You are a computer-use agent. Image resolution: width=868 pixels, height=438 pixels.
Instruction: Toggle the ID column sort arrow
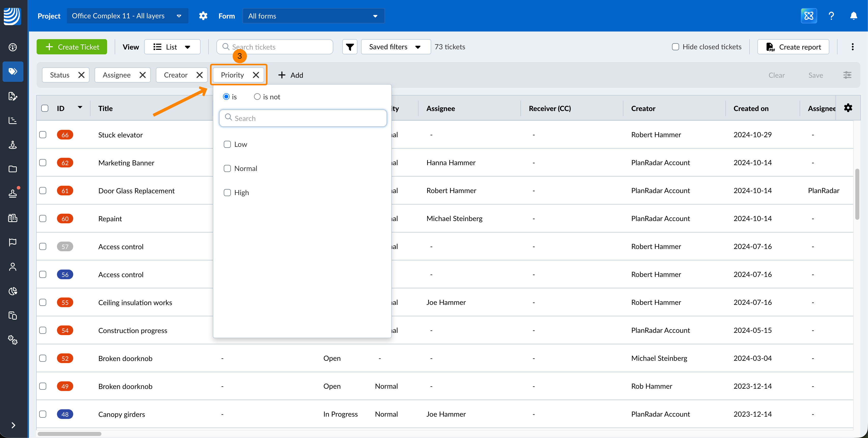click(80, 107)
